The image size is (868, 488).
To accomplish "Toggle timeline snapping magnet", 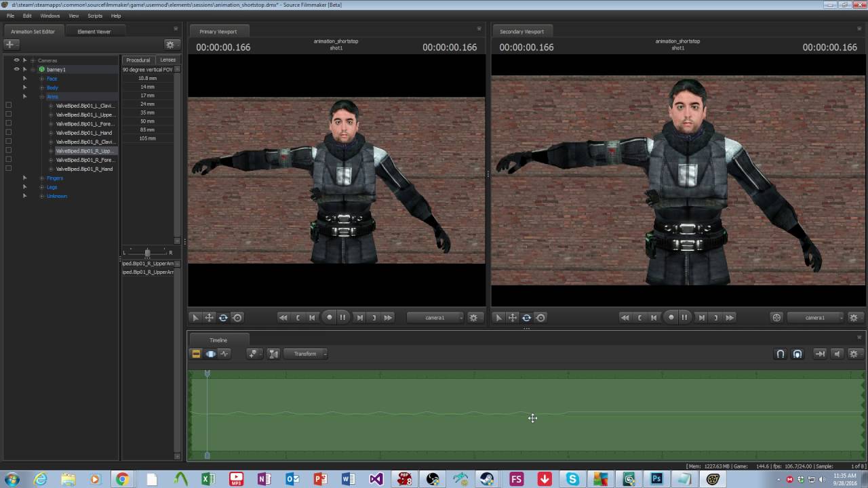I will [781, 354].
